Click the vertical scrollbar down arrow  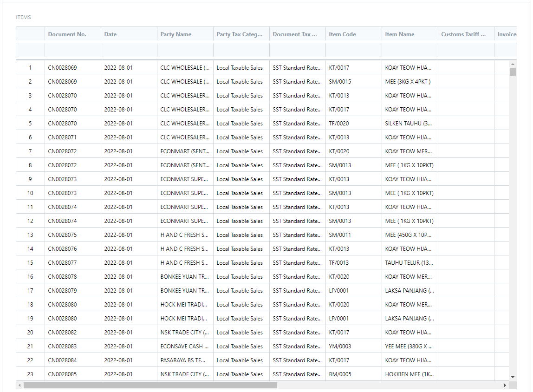513,377
